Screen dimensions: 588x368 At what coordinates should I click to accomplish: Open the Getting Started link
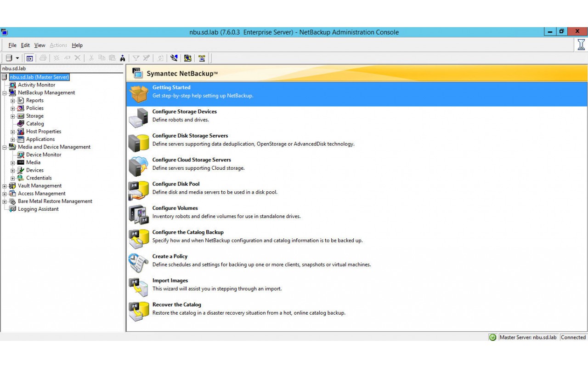171,87
